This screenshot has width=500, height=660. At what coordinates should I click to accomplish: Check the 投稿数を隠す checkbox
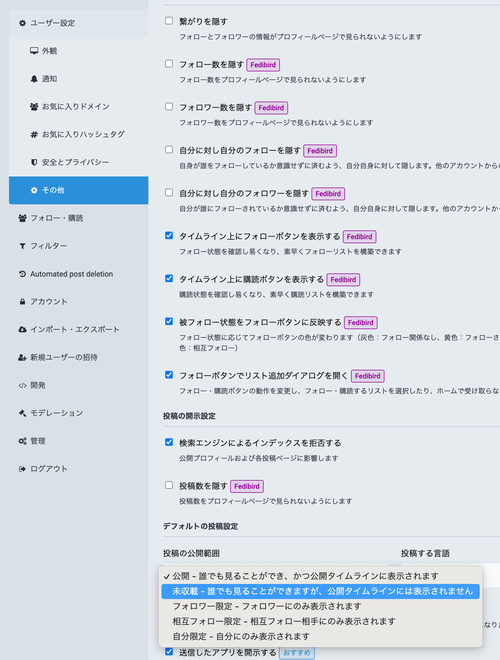pyautogui.click(x=169, y=485)
